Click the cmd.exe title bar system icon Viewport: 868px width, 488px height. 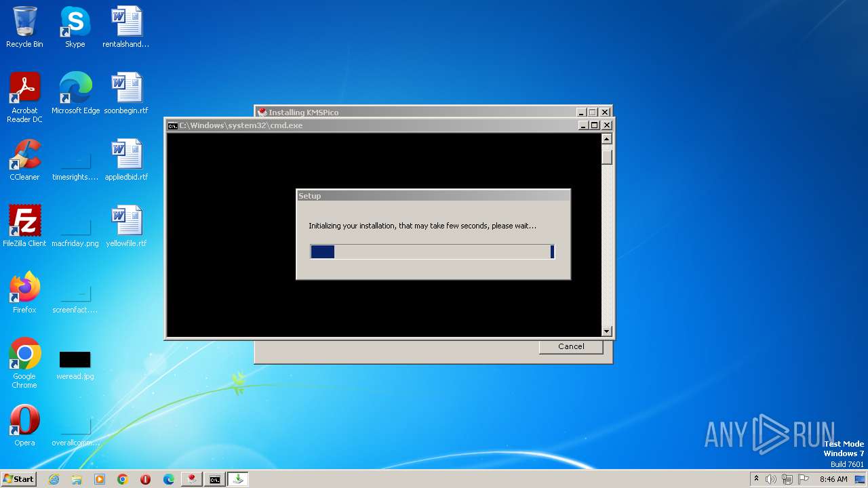[173, 125]
